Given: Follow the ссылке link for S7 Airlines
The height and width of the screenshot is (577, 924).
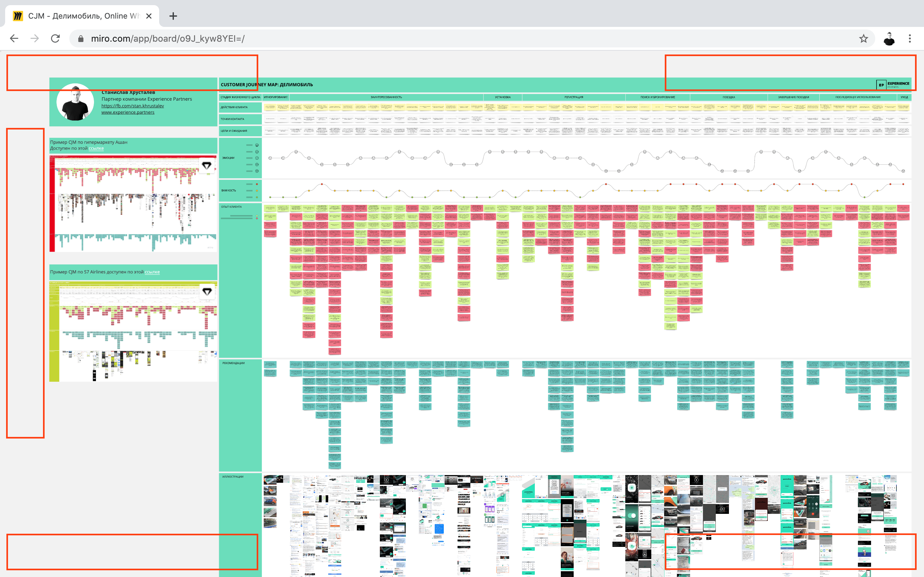Looking at the screenshot, I should coord(152,272).
